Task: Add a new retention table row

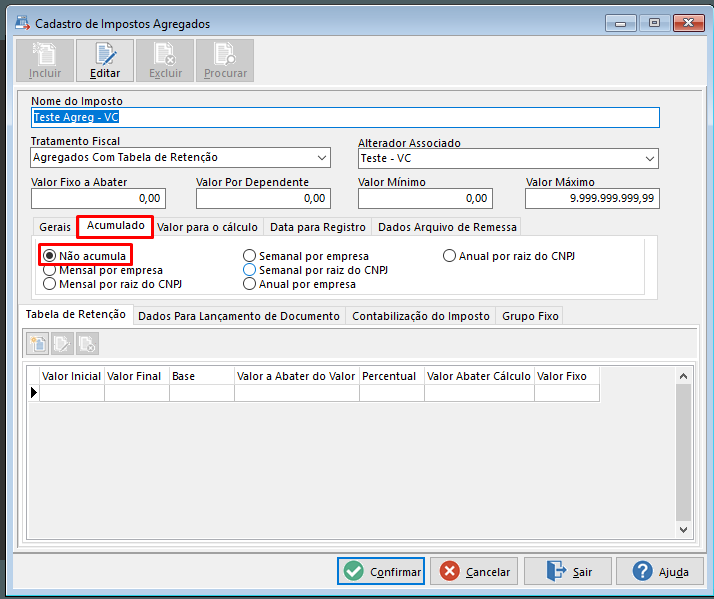Action: [x=37, y=343]
